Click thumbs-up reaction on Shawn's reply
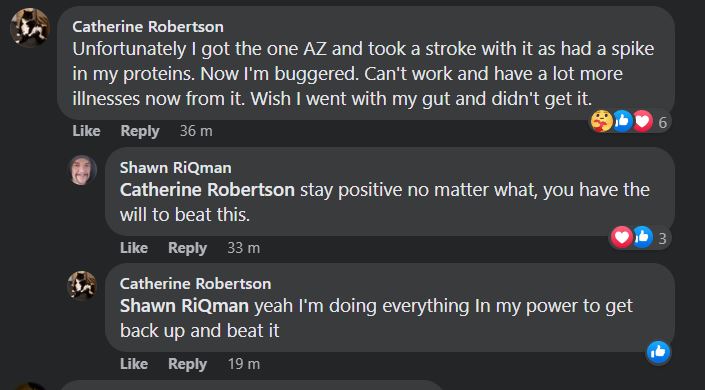705x390 pixels. click(643, 237)
